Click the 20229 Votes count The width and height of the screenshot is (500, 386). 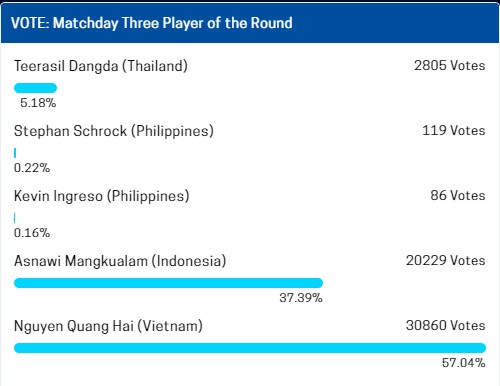click(x=446, y=260)
